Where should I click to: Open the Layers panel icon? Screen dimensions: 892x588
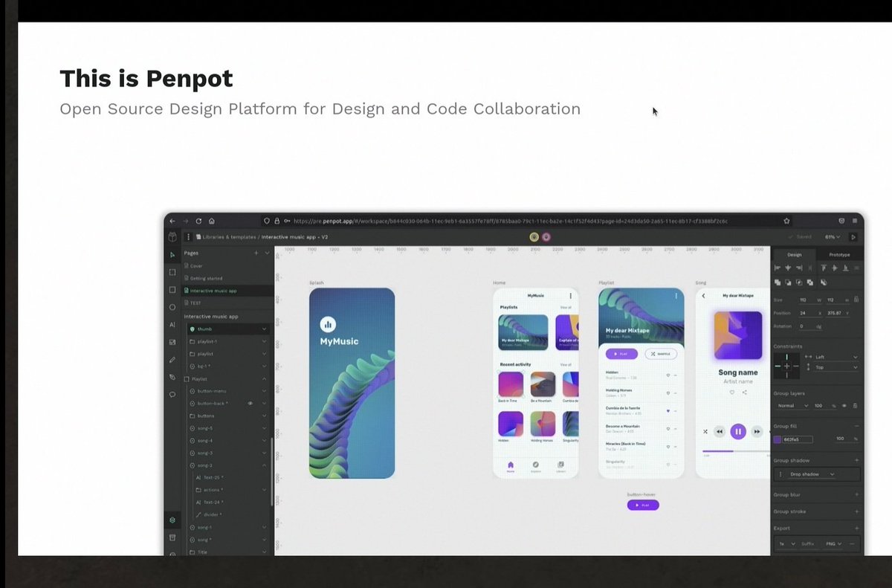pos(172,520)
